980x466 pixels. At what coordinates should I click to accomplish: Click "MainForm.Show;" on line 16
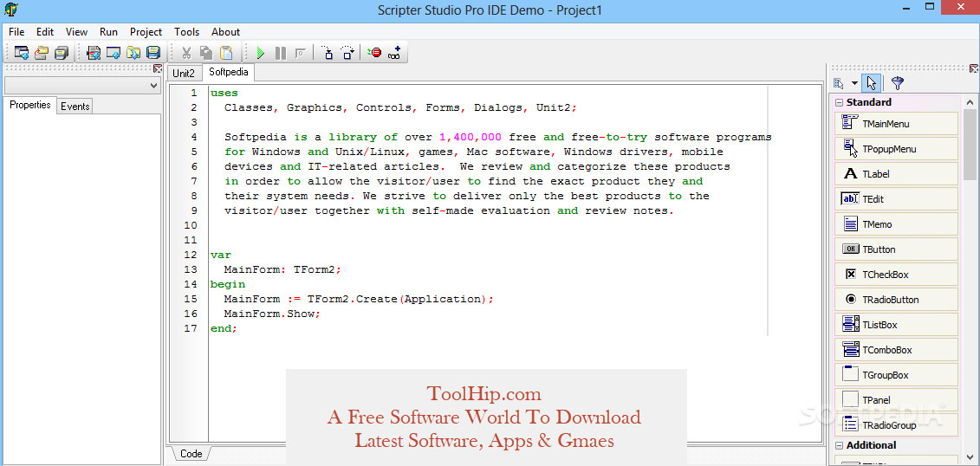click(x=272, y=314)
